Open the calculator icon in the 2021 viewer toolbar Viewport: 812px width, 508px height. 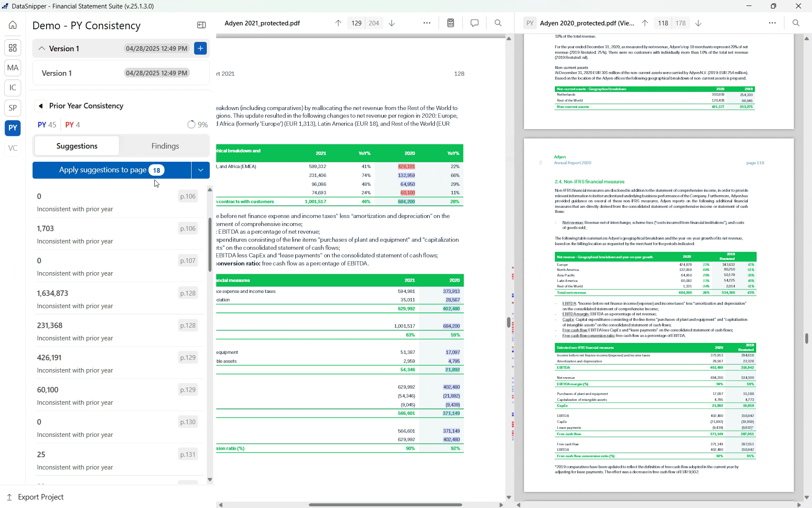[450, 23]
